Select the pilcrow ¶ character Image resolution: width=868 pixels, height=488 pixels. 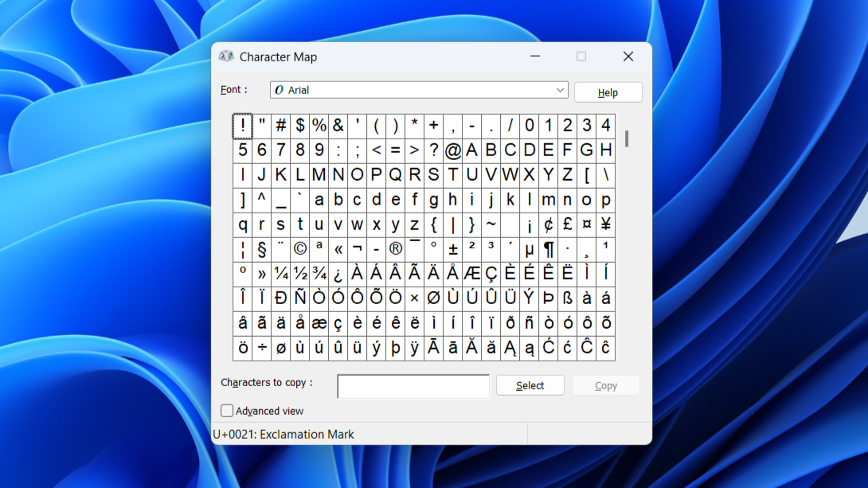click(x=548, y=249)
